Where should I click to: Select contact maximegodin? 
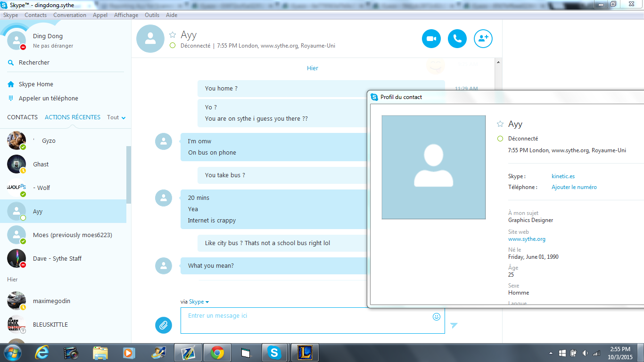coord(63,301)
